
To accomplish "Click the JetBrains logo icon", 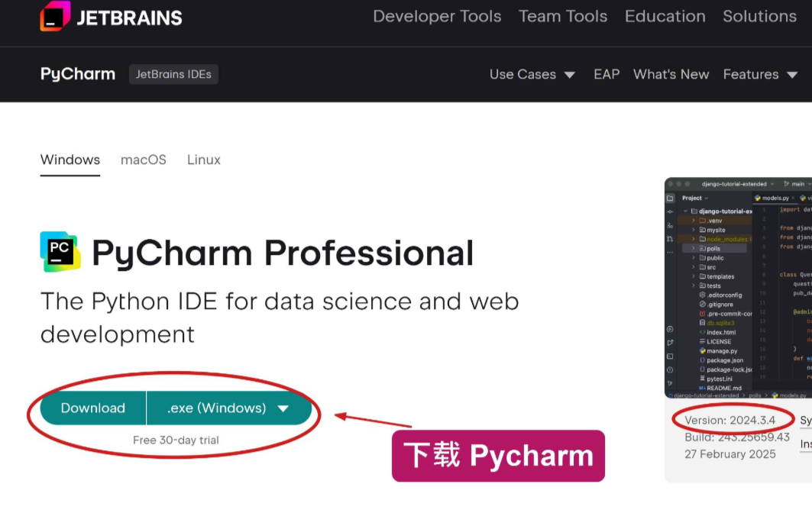I will tap(56, 16).
